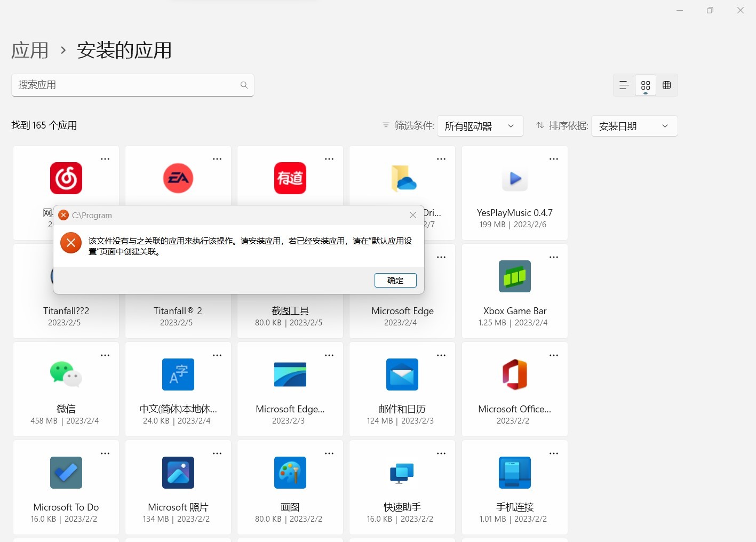Screen dimensions: 756x542
Task: Open more options for Microsoft Office
Action: pyautogui.click(x=554, y=355)
